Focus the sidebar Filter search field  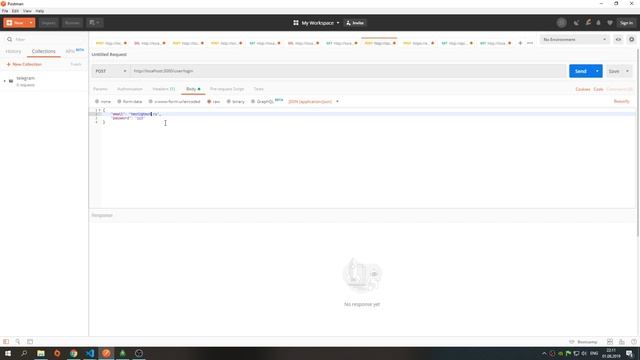(x=44, y=39)
